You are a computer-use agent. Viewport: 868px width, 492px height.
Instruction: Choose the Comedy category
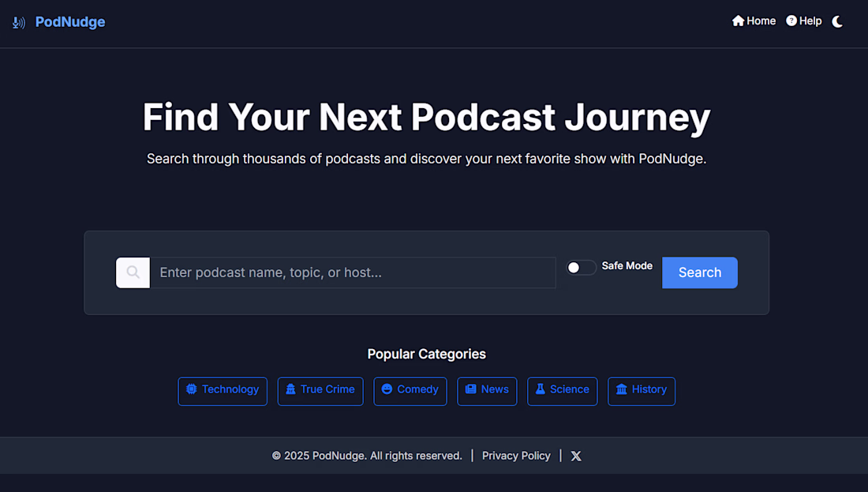click(x=410, y=391)
